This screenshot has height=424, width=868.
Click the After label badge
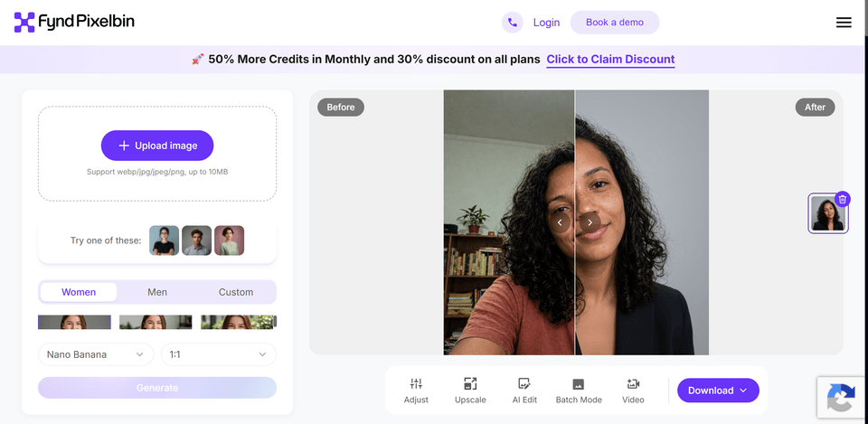(x=815, y=108)
